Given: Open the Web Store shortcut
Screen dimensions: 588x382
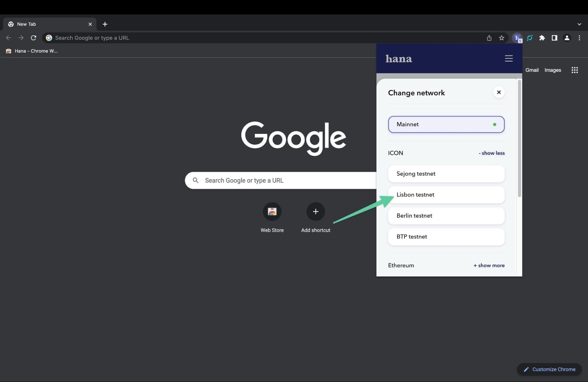Looking at the screenshot, I should pos(272,218).
